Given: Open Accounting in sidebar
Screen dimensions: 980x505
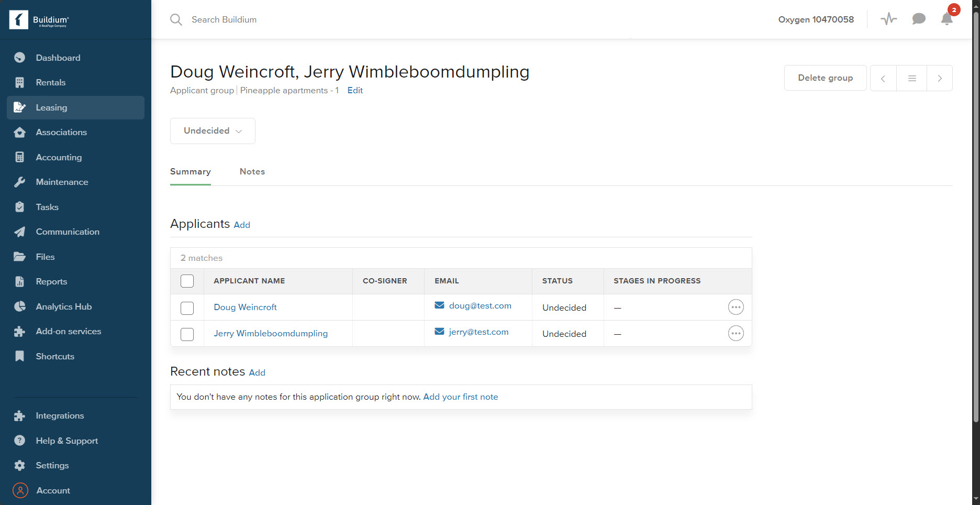Looking at the screenshot, I should point(75,157).
